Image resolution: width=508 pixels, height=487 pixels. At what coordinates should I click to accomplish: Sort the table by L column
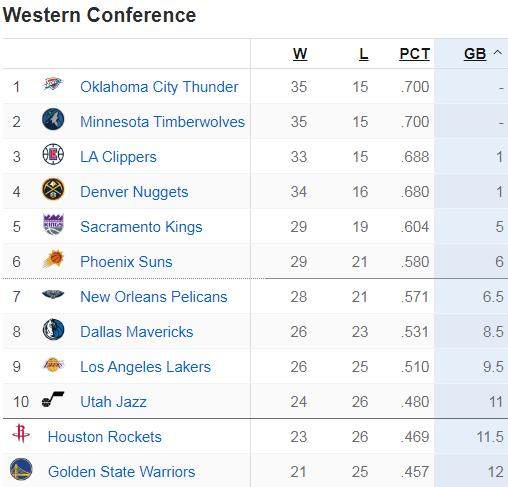(363, 54)
